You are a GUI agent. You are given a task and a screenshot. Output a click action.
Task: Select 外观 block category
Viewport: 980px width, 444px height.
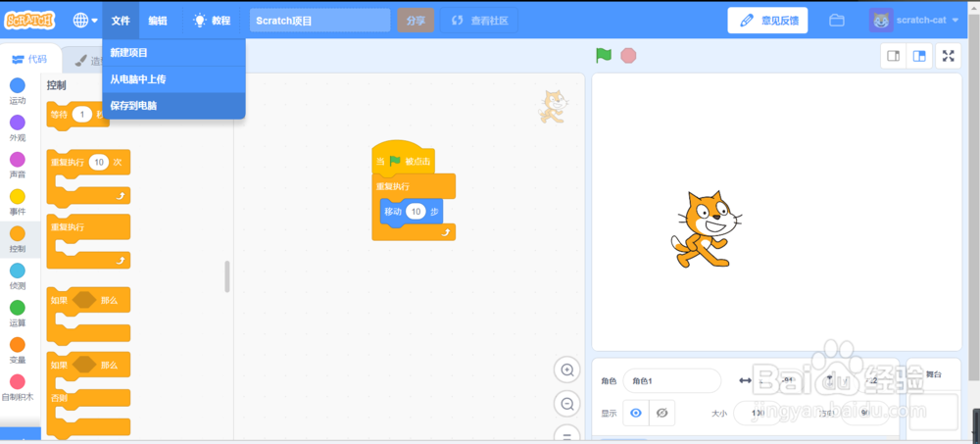coord(18,128)
